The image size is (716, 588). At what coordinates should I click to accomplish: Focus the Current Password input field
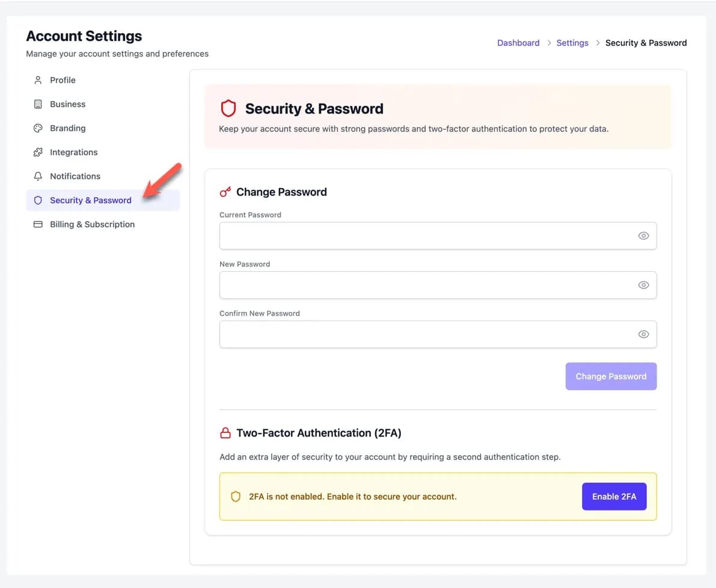tap(438, 236)
